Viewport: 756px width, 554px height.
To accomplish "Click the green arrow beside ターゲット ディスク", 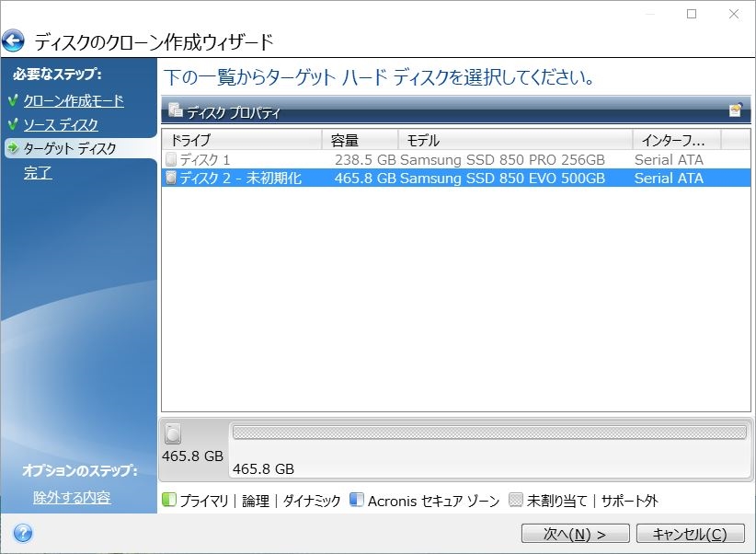I will [x=13, y=147].
